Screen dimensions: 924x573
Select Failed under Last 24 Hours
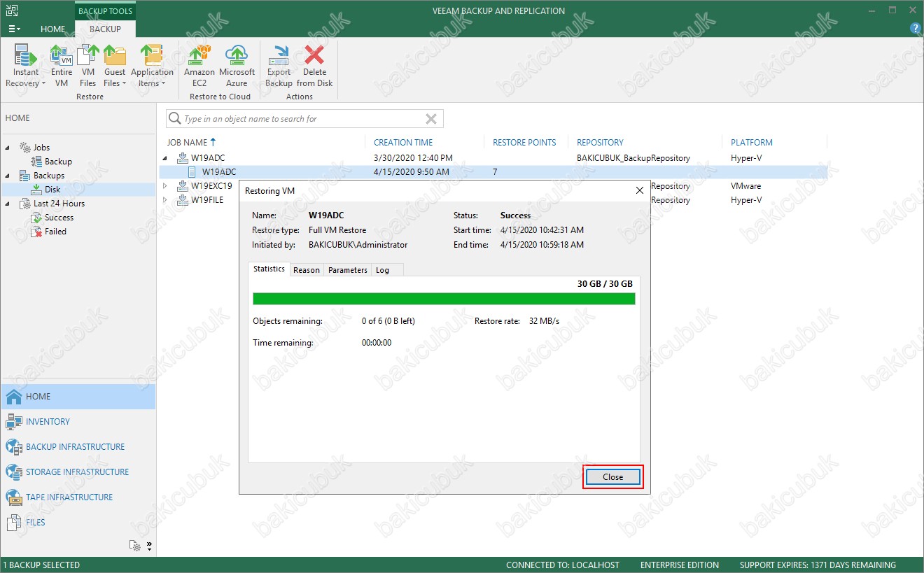point(55,232)
